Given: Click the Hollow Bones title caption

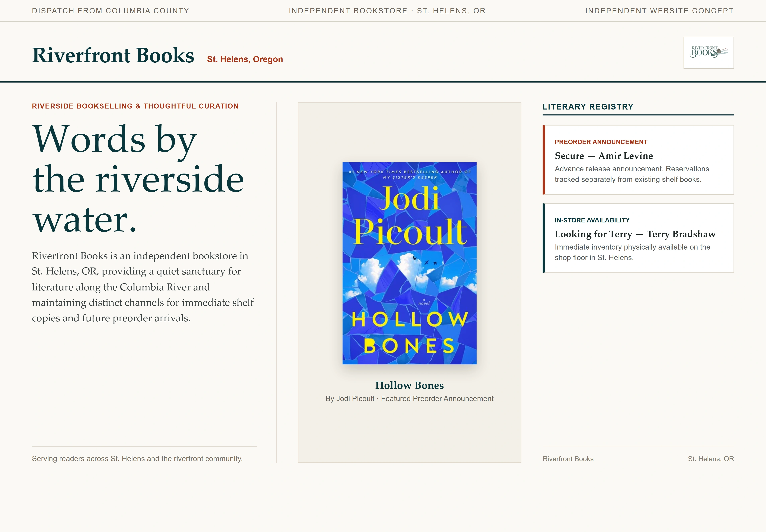Looking at the screenshot, I should pyautogui.click(x=409, y=385).
